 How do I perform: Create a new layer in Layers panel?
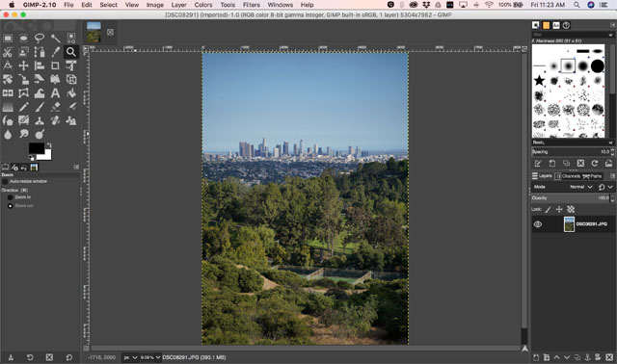[536, 357]
